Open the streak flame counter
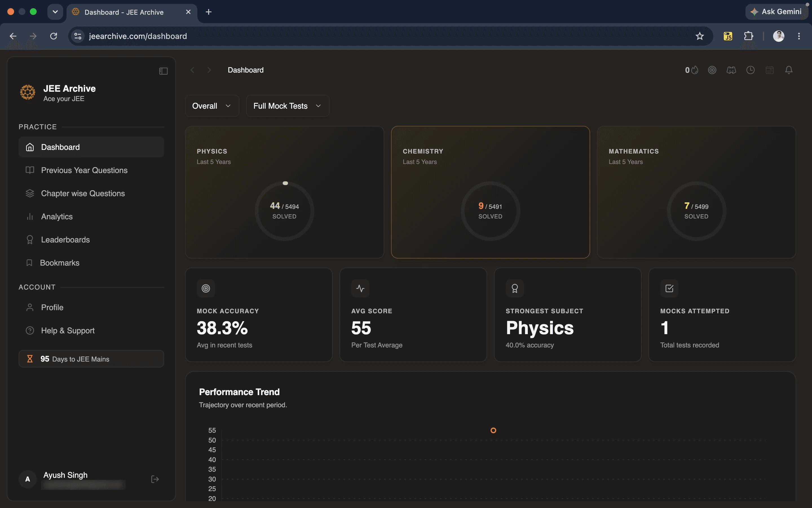812x508 pixels. [x=692, y=70]
